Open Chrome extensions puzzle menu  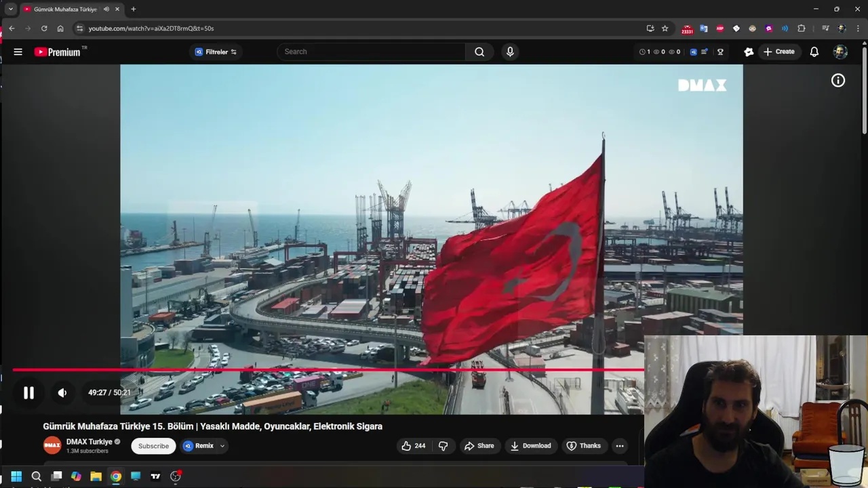click(802, 28)
